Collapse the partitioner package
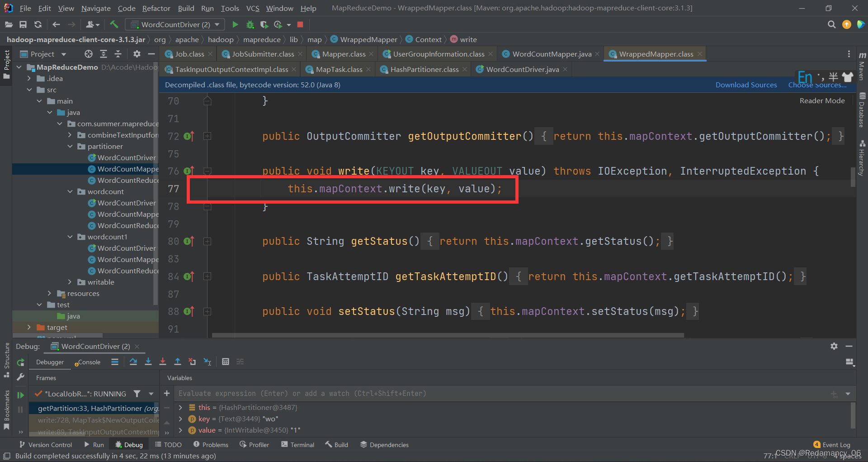 click(70, 146)
